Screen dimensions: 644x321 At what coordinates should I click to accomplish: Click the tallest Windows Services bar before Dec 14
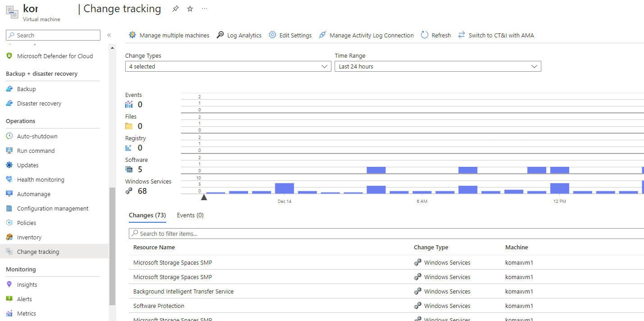[284, 188]
